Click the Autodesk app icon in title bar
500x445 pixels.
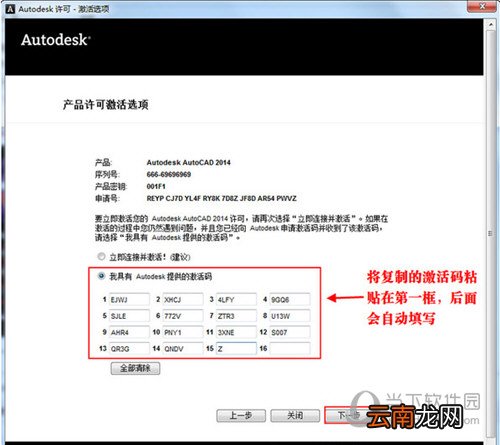(x=10, y=9)
